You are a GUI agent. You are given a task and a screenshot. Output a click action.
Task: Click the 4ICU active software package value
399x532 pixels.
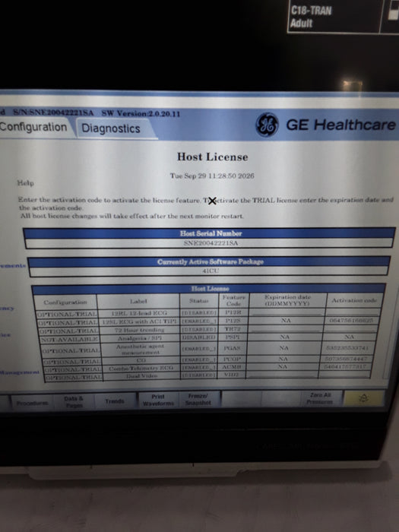[211, 271]
